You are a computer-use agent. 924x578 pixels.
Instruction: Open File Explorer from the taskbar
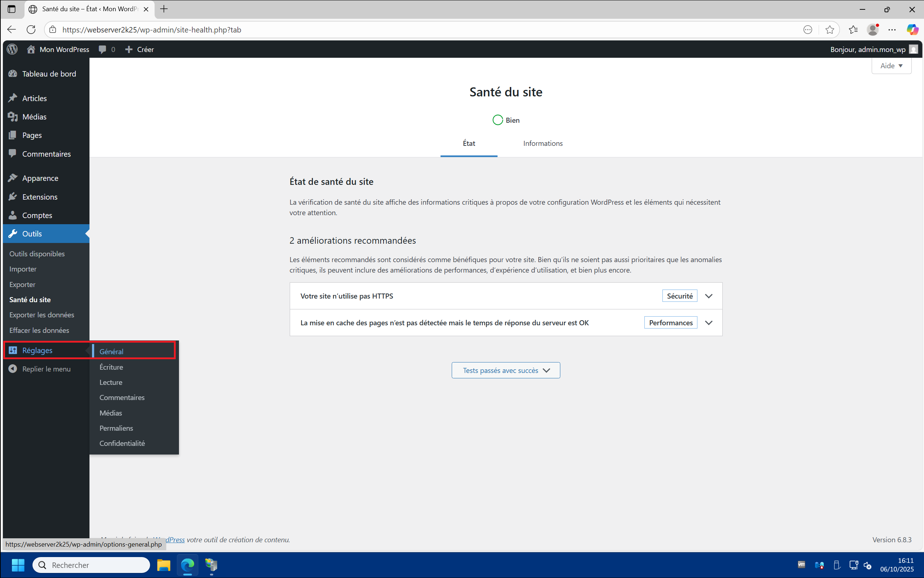coord(163,565)
